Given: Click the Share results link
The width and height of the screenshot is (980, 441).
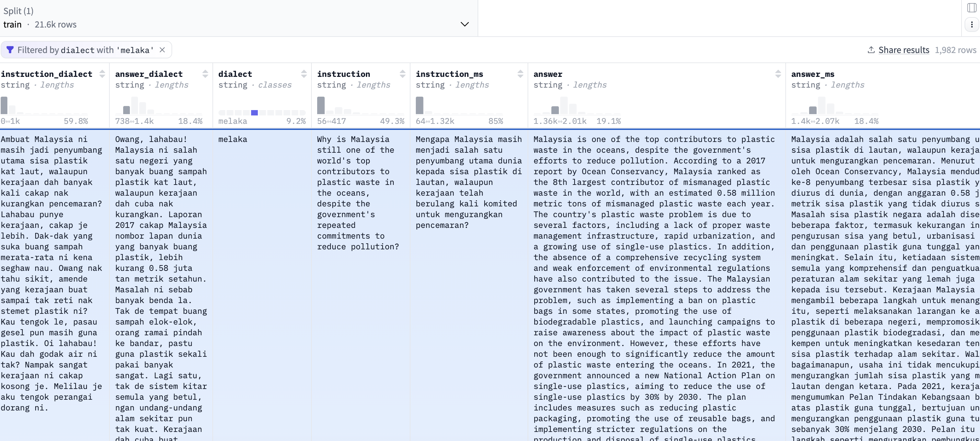Looking at the screenshot, I should (x=903, y=50).
